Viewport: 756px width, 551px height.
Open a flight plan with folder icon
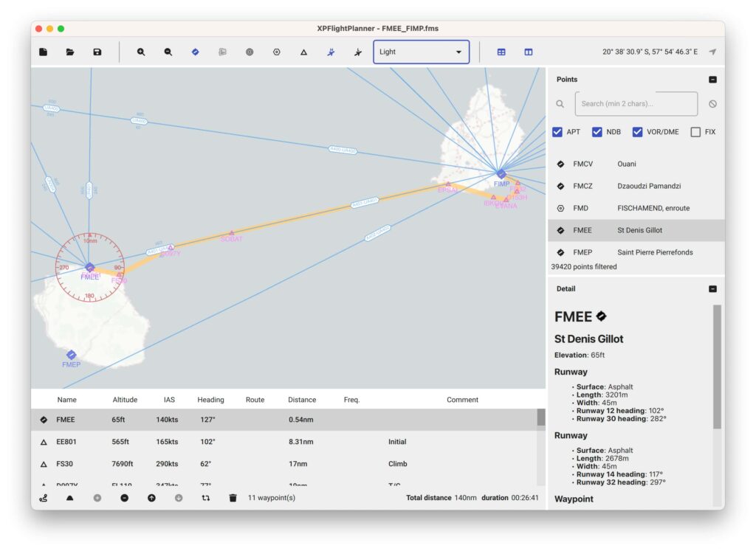click(70, 52)
